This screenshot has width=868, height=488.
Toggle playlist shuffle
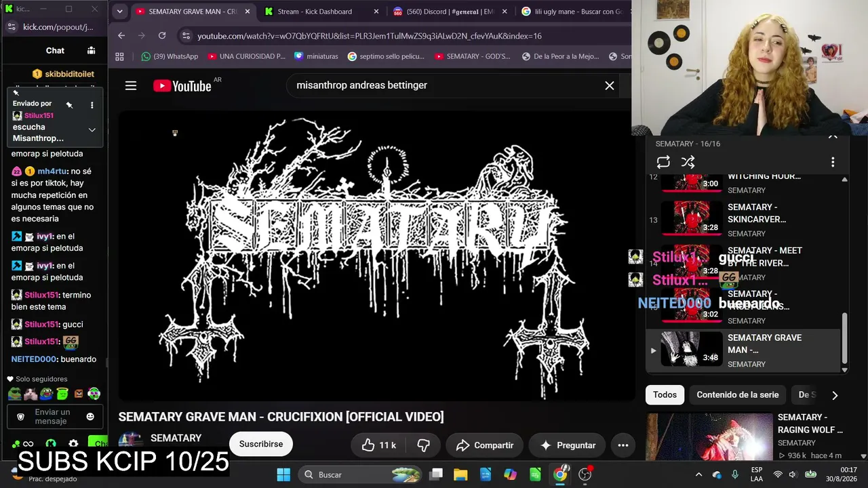[688, 162]
